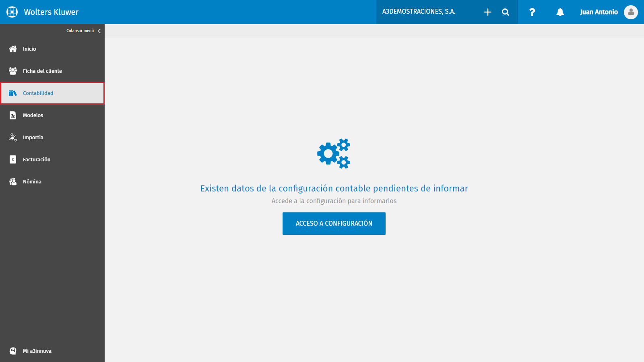Click the Wolters Kluwer logo icon
Viewport: 644px width, 362px height.
[x=12, y=12]
